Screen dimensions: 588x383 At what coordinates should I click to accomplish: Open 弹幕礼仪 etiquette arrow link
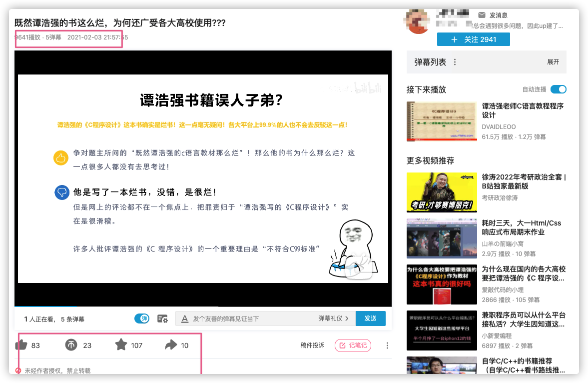(x=334, y=318)
